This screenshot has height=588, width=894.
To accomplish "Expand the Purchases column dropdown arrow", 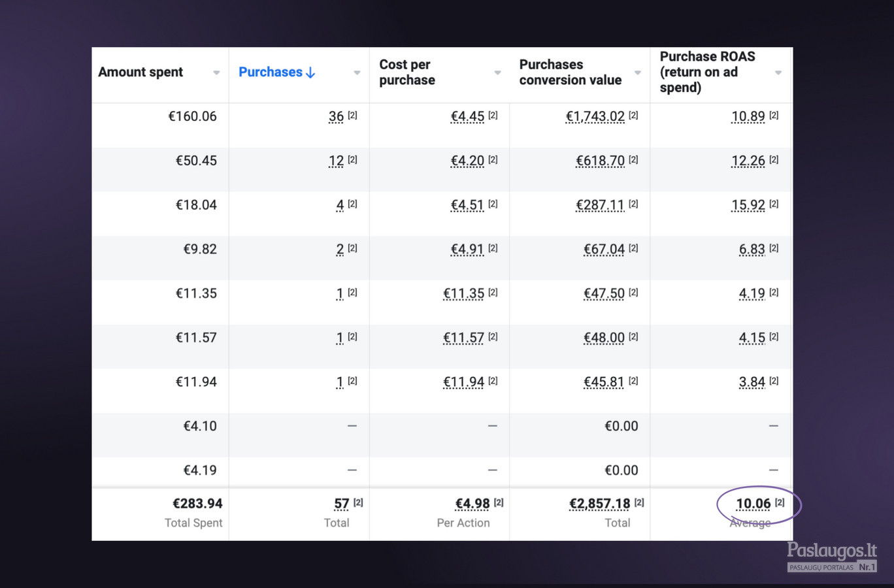I will pos(357,73).
